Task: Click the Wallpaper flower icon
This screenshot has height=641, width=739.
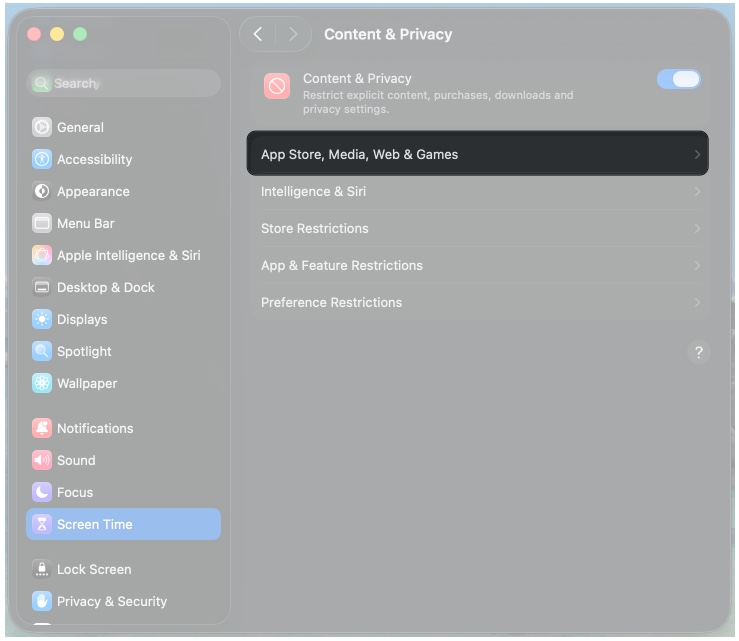Action: 41,383
